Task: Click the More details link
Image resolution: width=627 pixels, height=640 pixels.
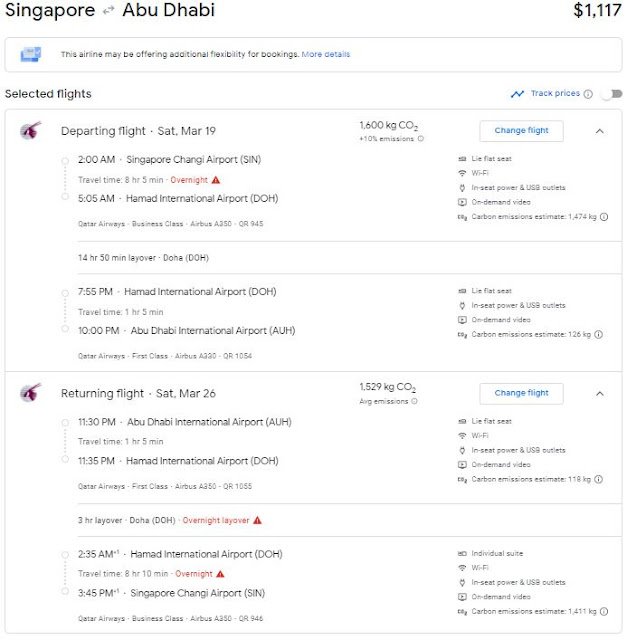Action: click(326, 54)
